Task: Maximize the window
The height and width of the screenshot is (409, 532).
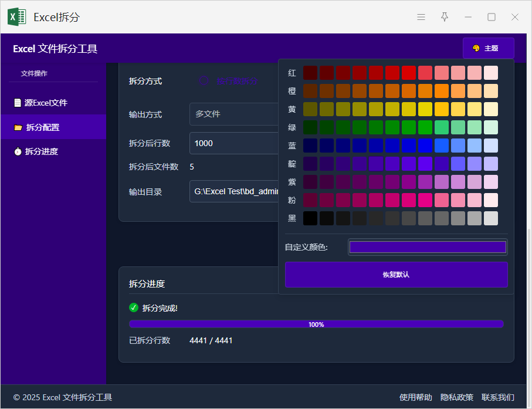Action: click(x=492, y=17)
